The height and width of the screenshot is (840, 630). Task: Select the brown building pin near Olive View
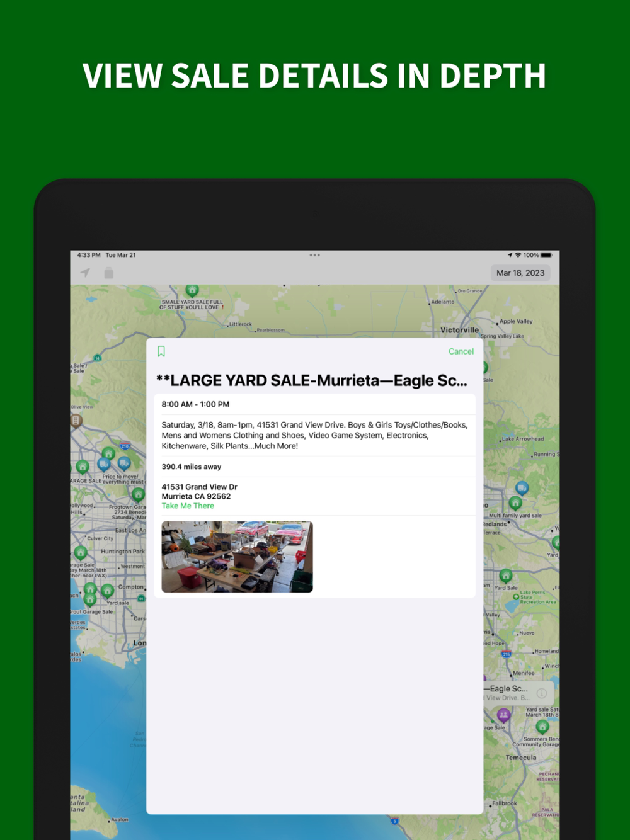[76, 420]
